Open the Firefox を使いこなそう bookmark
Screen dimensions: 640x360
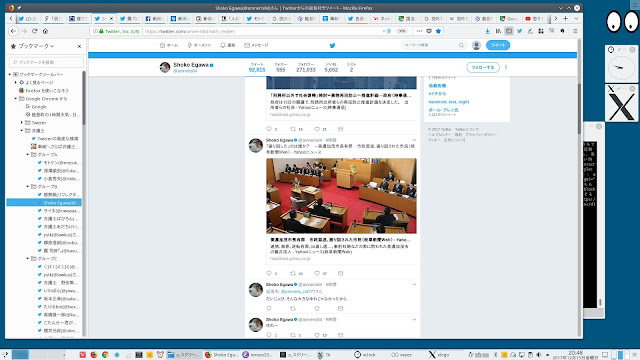click(x=44, y=91)
